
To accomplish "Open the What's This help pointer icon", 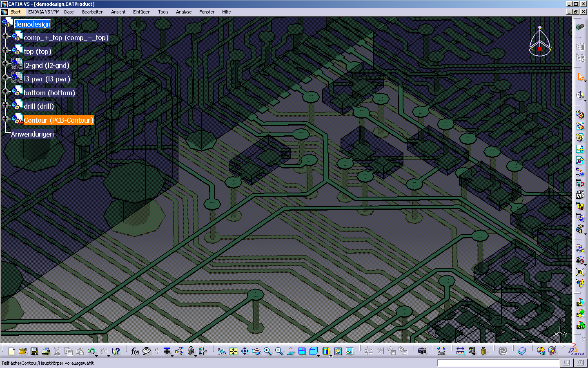I will pos(116,351).
